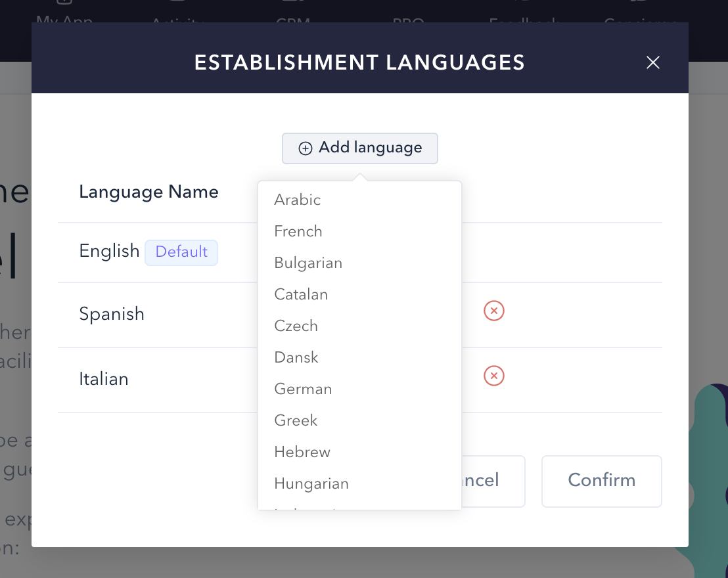728x578 pixels.
Task: Click the Language Name column header
Action: point(148,192)
